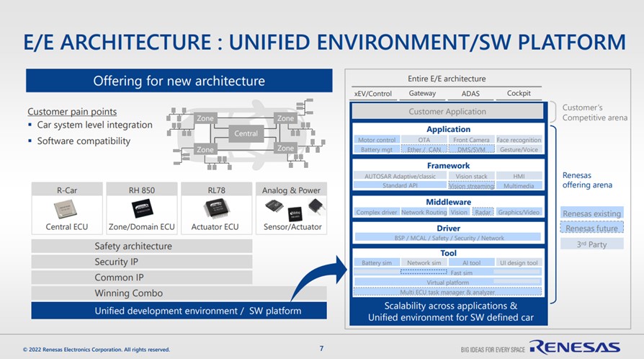
Task: Click the Renesas logo in the footer
Action: 575,347
